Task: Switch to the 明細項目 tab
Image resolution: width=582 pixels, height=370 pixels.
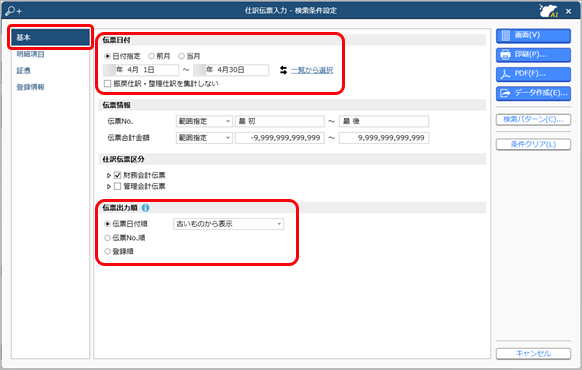Action: (x=30, y=54)
